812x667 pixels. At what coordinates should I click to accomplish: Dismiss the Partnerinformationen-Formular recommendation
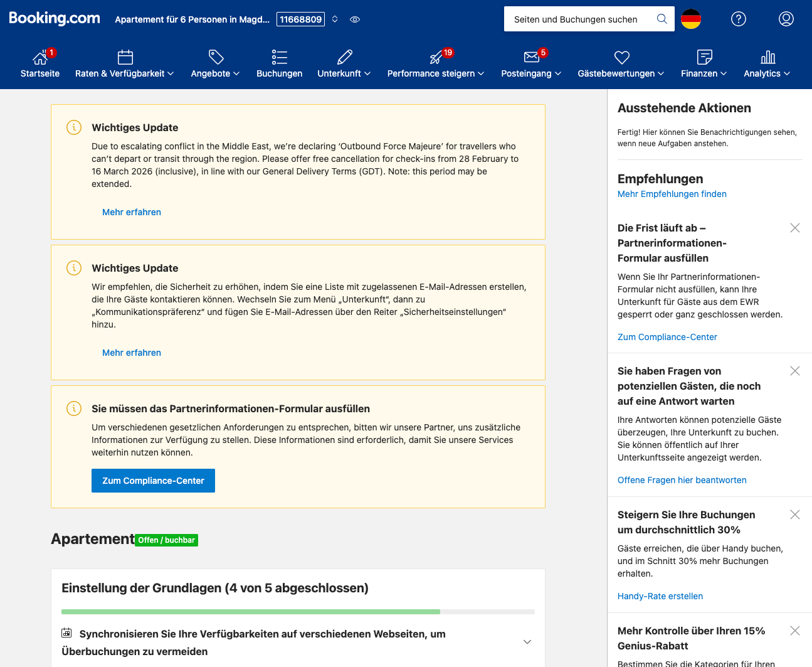pos(794,228)
